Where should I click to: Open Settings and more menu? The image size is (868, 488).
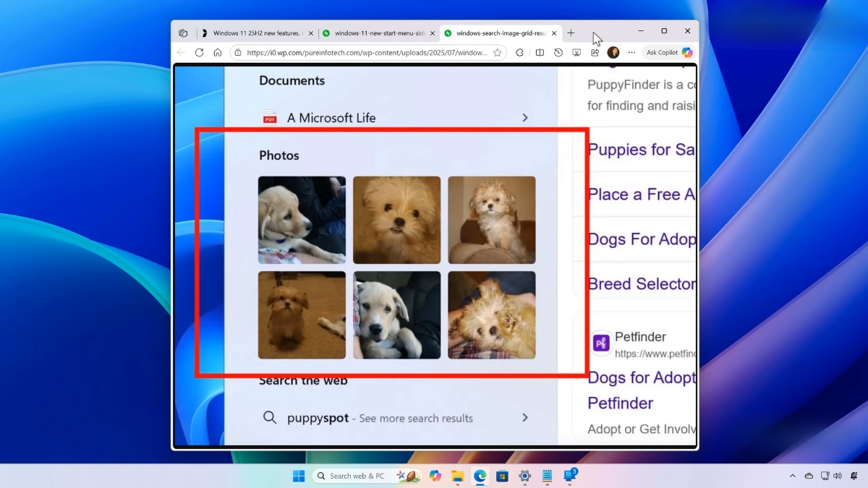click(631, 53)
